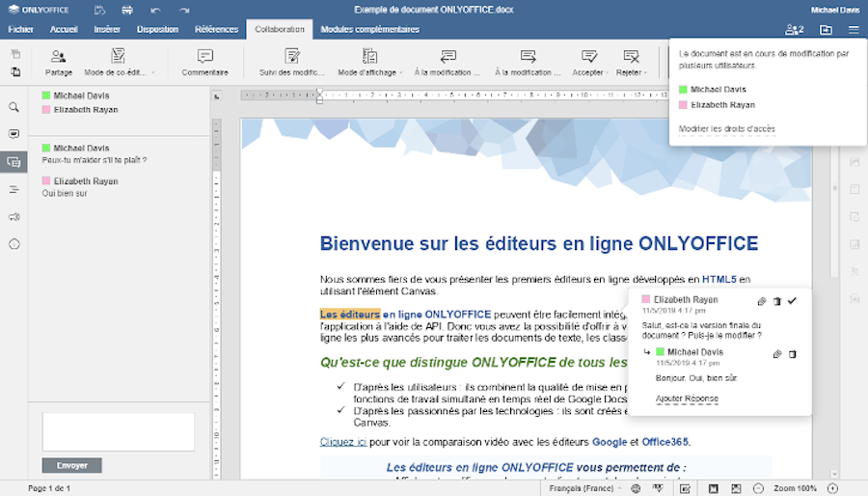
Task: Click the HTML5 link in document
Action: tap(719, 280)
